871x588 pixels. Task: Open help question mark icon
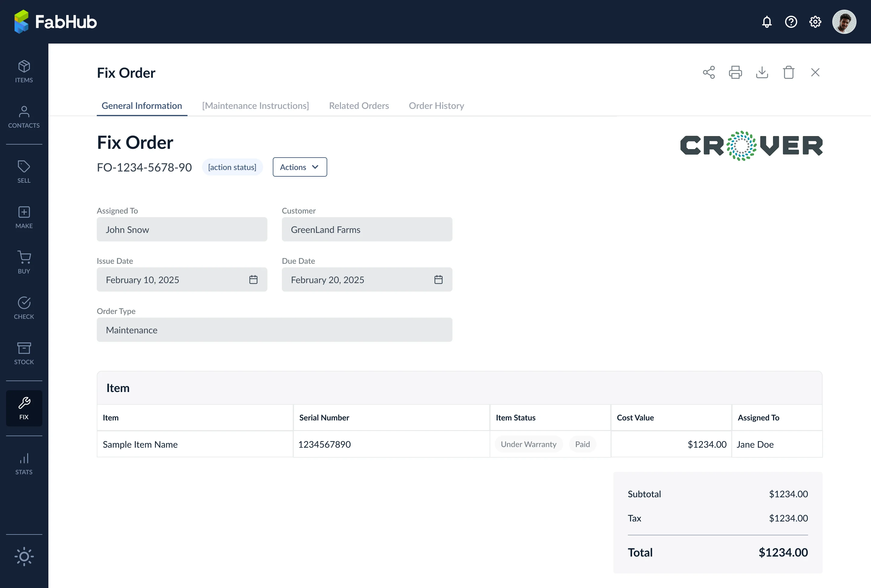point(791,22)
